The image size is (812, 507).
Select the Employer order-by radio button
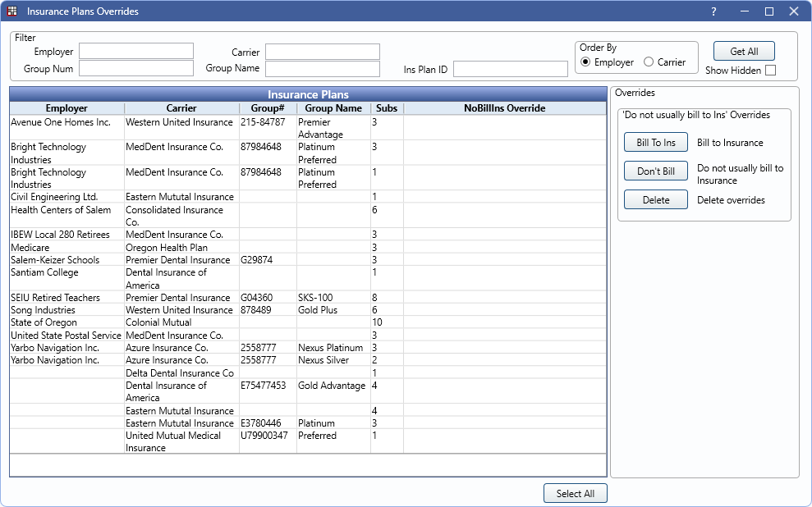pyautogui.click(x=585, y=62)
